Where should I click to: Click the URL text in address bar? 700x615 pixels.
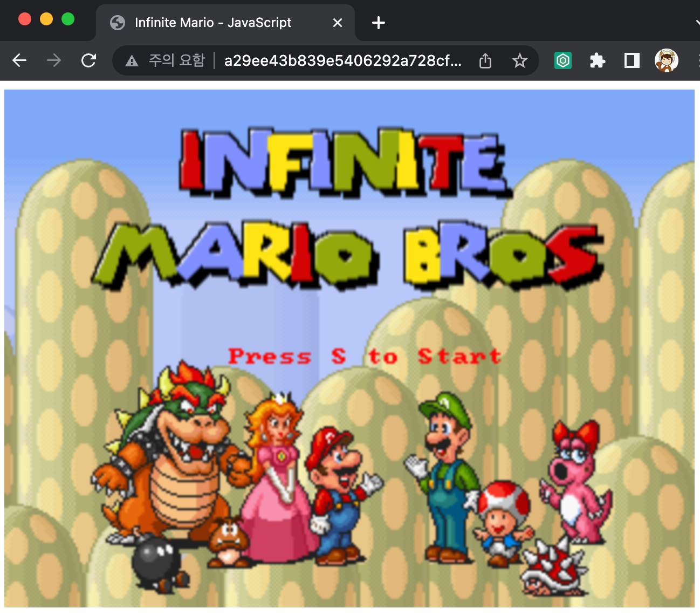[343, 60]
